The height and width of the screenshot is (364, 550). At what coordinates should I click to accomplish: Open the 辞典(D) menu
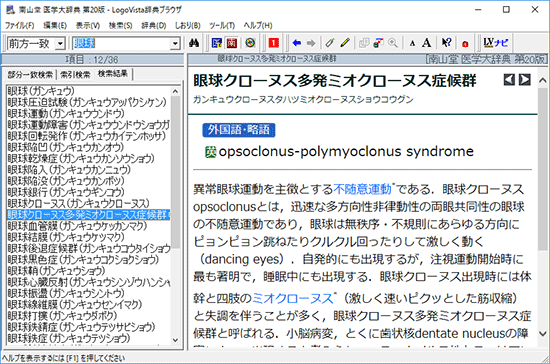[154, 26]
